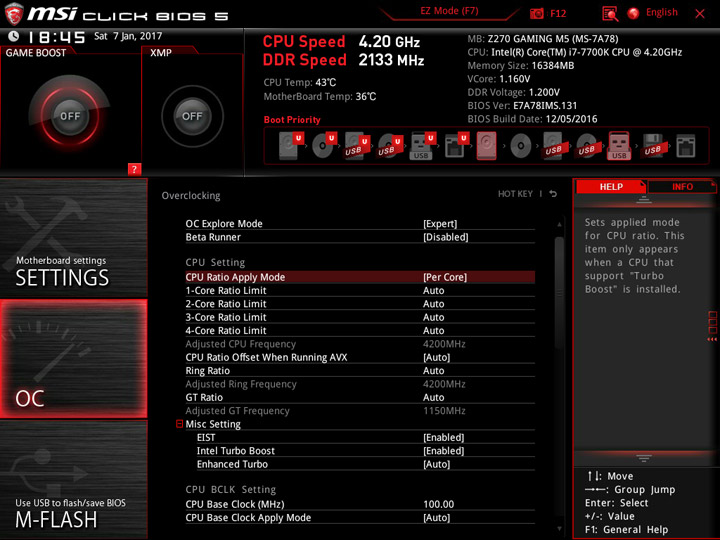Select the 4-Core Ratio Limit value field
The width and height of the screenshot is (720, 540).
coord(433,330)
